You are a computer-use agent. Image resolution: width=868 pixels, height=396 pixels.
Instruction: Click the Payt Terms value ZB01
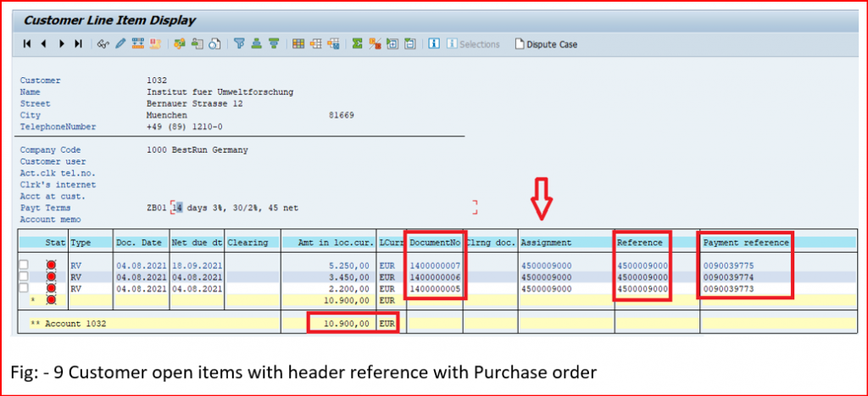157,209
